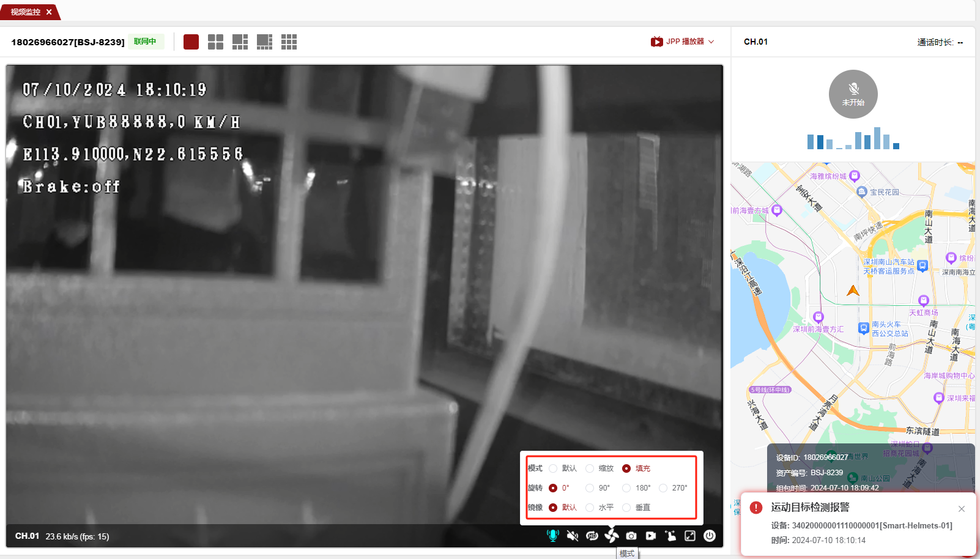980x559 pixels.
Task: Click the 未开始 call microphone button
Action: (x=853, y=94)
